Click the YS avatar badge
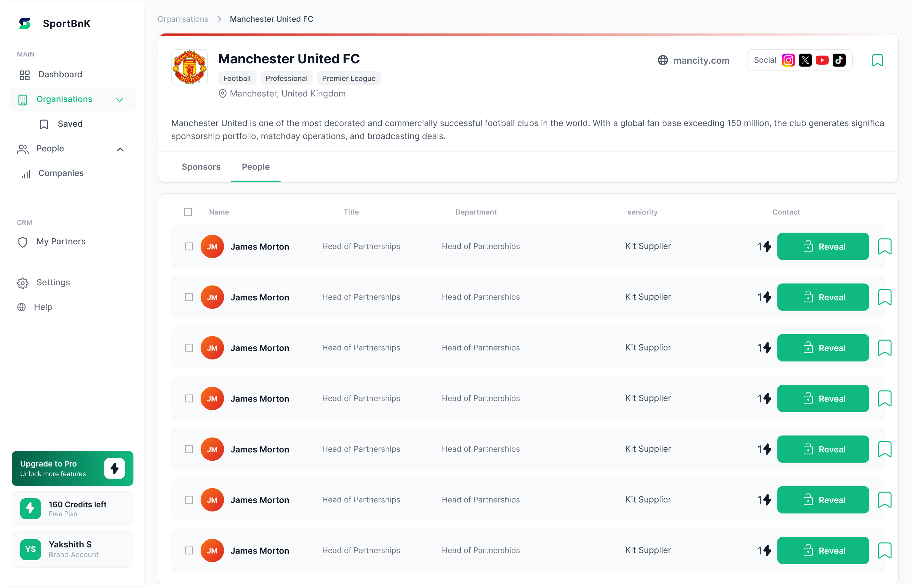Screen dimensions: 912x588 pyautogui.click(x=31, y=549)
